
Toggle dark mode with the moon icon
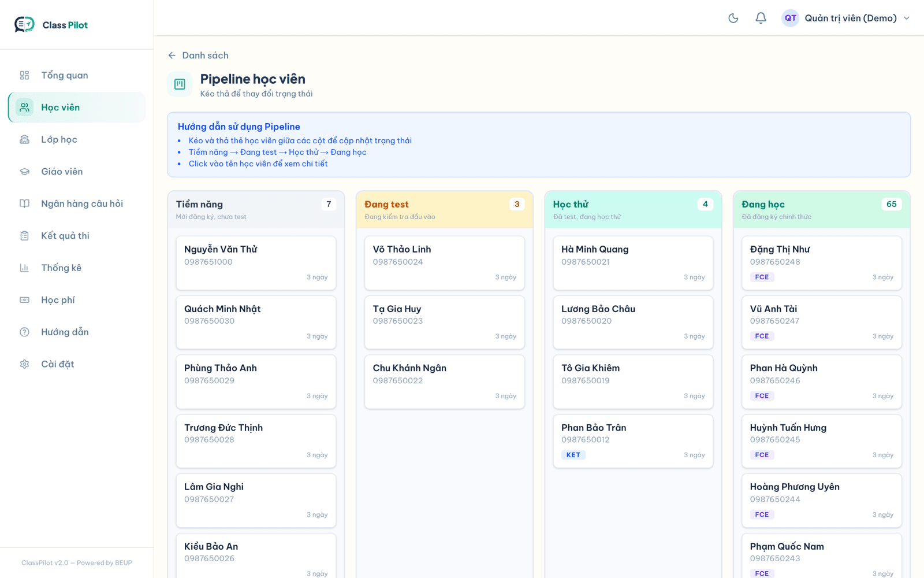[733, 18]
